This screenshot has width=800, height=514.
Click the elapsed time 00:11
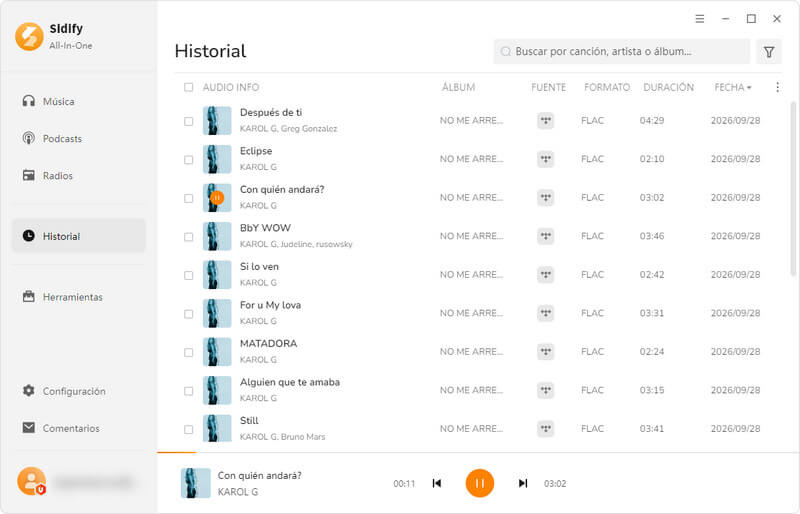pos(404,483)
